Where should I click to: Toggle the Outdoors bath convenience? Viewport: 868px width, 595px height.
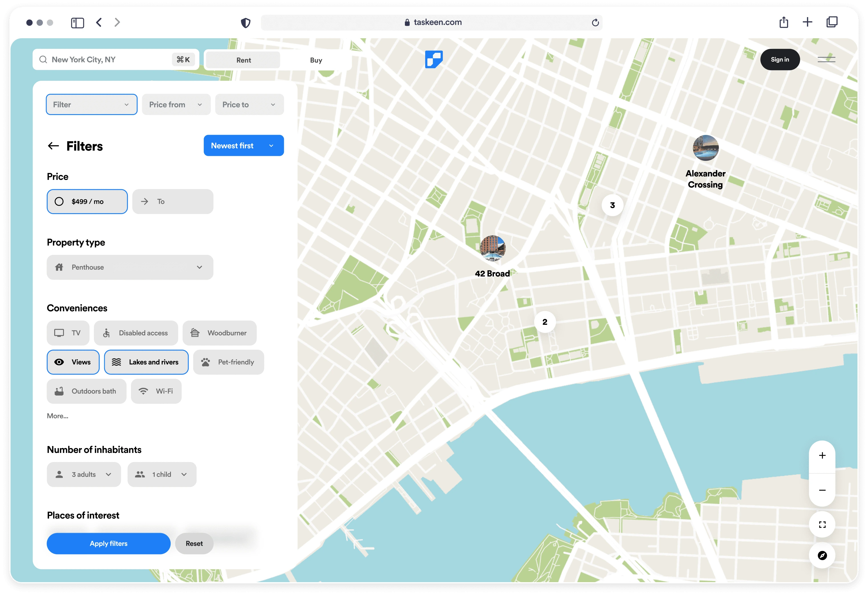87,391
